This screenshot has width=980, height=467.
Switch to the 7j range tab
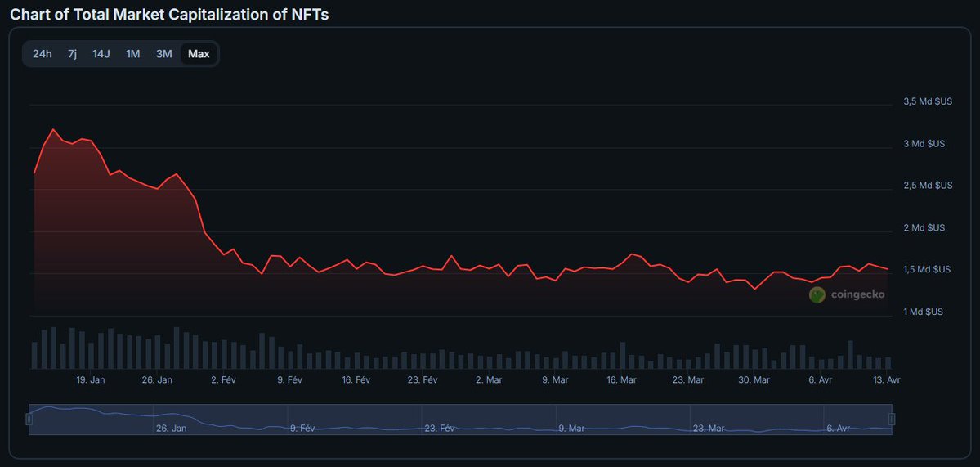pos(73,54)
